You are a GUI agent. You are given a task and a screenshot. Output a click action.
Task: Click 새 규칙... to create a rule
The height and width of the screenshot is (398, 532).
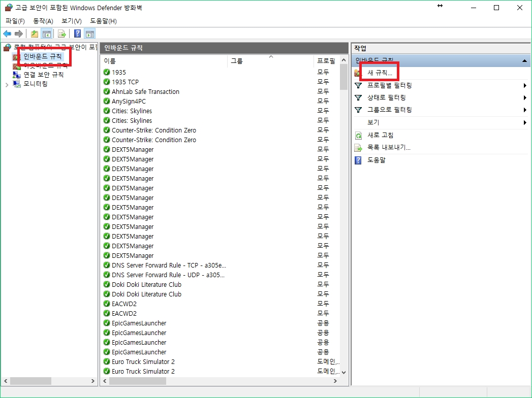click(380, 73)
